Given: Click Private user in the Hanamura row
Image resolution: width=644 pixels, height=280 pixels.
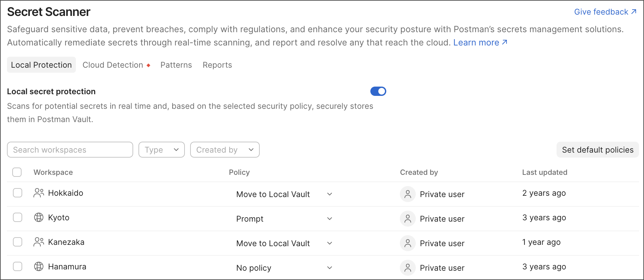Looking at the screenshot, I should 442,268.
